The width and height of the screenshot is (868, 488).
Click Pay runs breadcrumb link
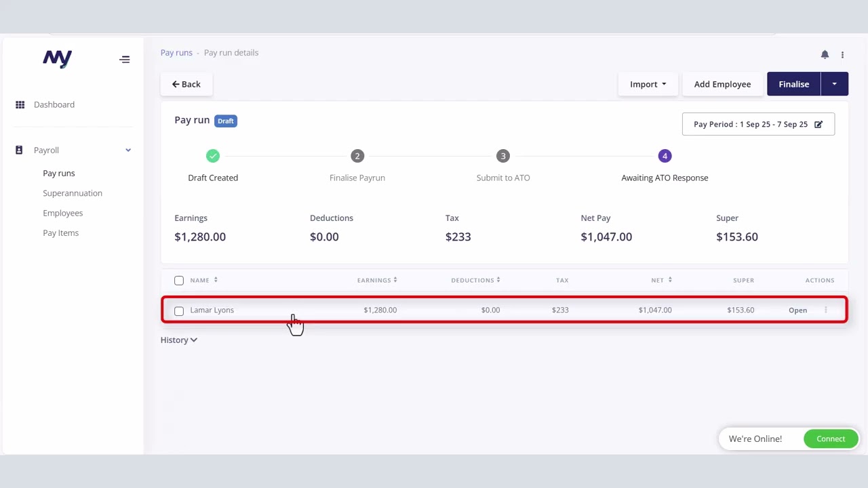[x=176, y=52]
